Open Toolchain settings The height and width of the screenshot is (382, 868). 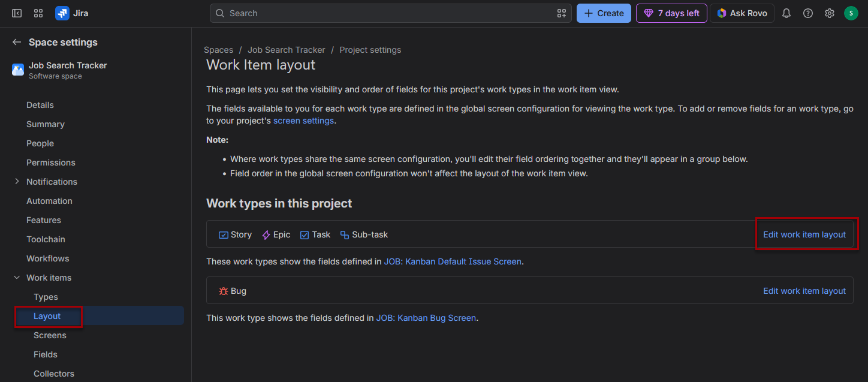pyautogui.click(x=46, y=239)
